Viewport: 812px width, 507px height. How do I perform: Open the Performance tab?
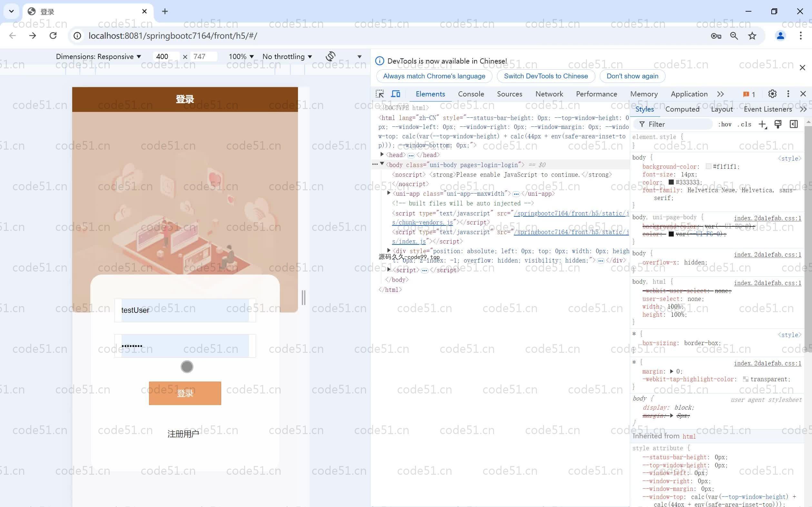point(597,94)
